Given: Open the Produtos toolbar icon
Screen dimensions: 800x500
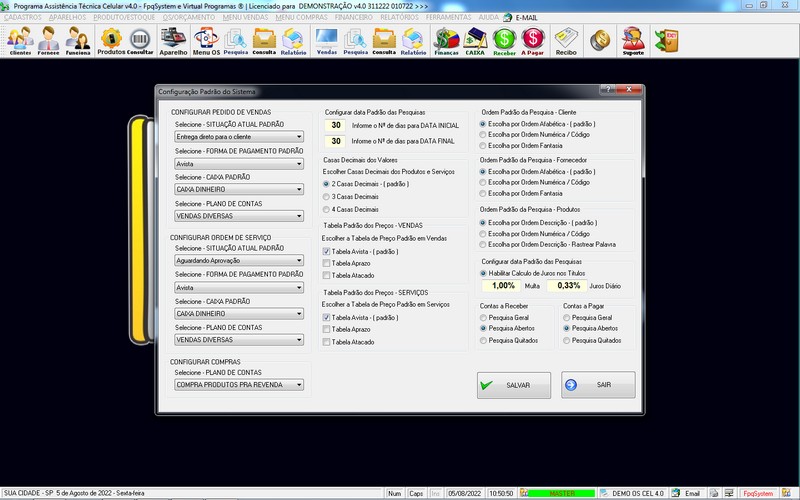Looking at the screenshot, I should click(111, 40).
